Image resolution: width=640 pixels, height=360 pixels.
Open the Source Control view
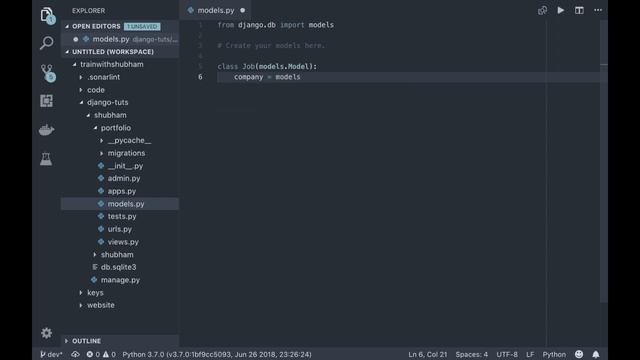[48, 73]
